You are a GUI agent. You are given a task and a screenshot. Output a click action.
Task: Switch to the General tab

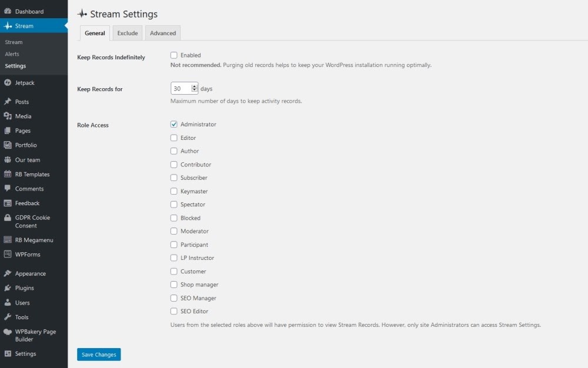[95, 33]
